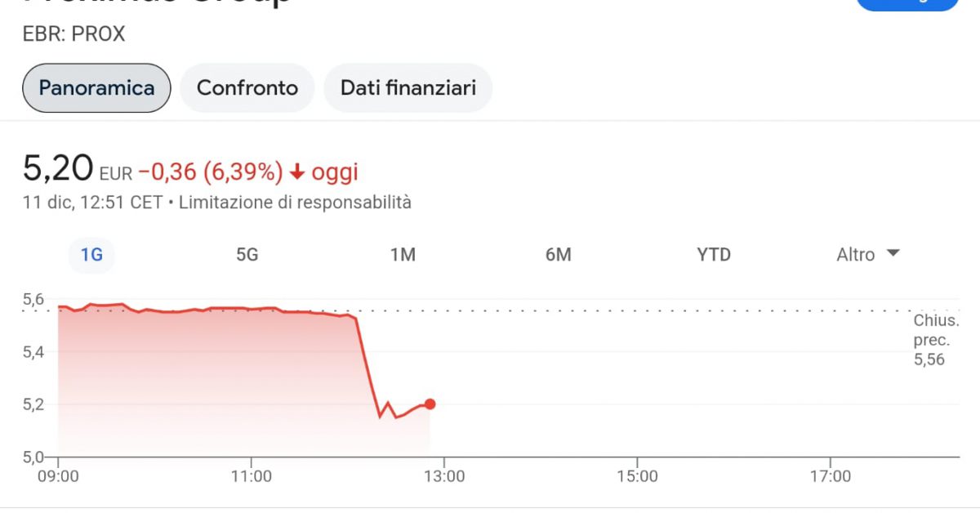The height and width of the screenshot is (513, 980).
Task: Select the Panoramica tab
Action: 96,87
